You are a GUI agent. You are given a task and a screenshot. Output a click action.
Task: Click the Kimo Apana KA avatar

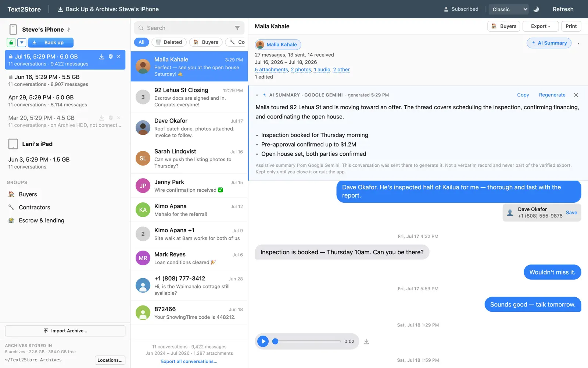click(x=143, y=210)
